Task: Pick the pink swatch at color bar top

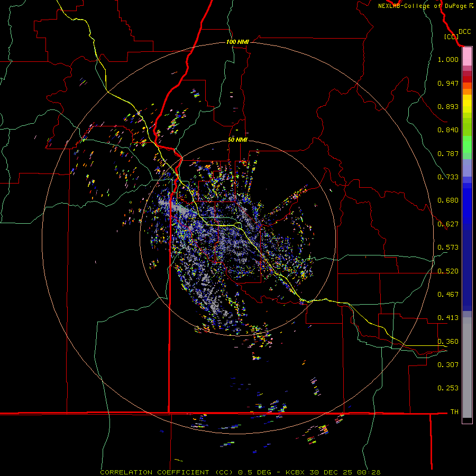Action: pos(467,57)
